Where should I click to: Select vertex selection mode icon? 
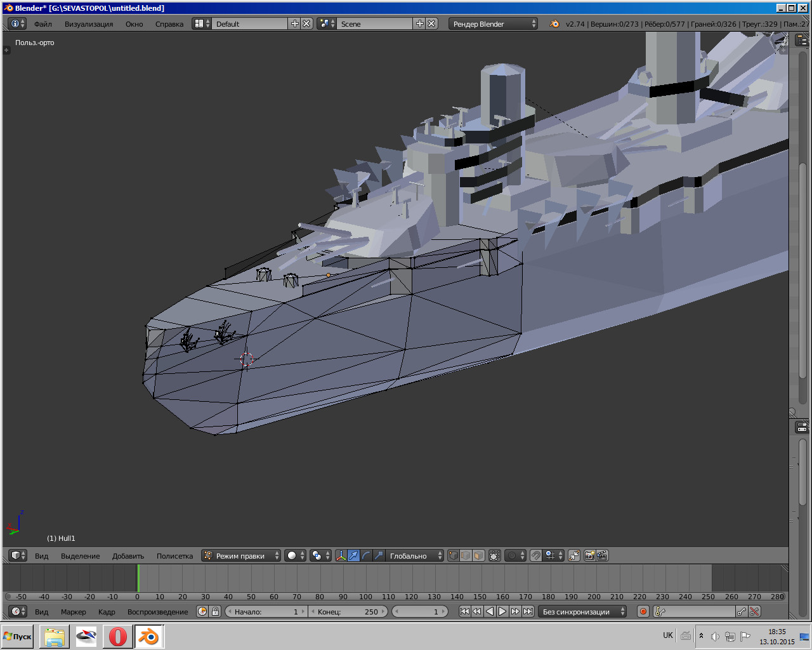click(453, 555)
